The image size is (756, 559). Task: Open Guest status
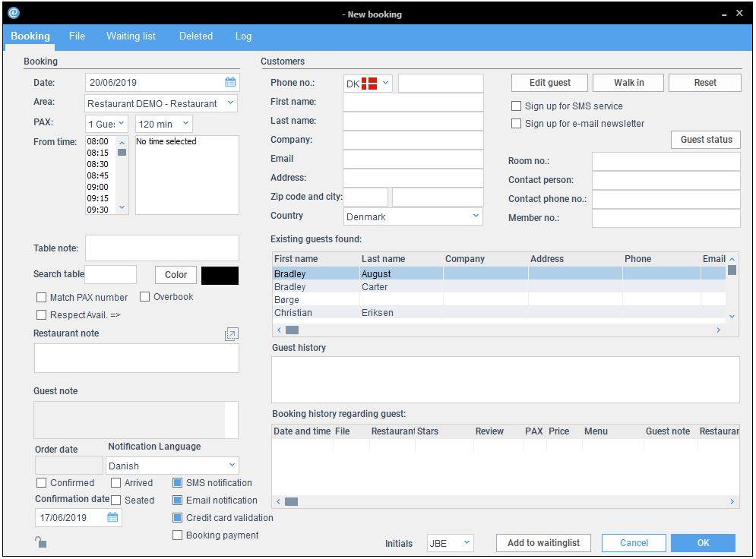point(706,140)
